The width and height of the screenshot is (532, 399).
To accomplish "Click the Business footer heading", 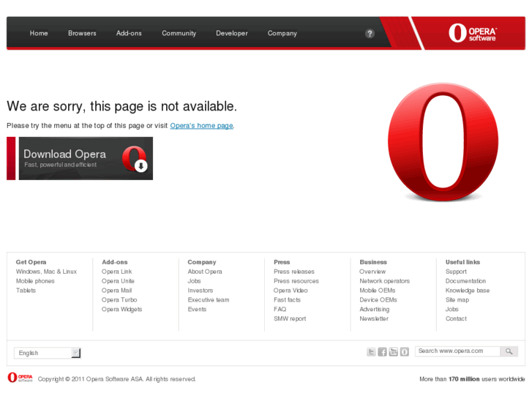I will point(373,262).
